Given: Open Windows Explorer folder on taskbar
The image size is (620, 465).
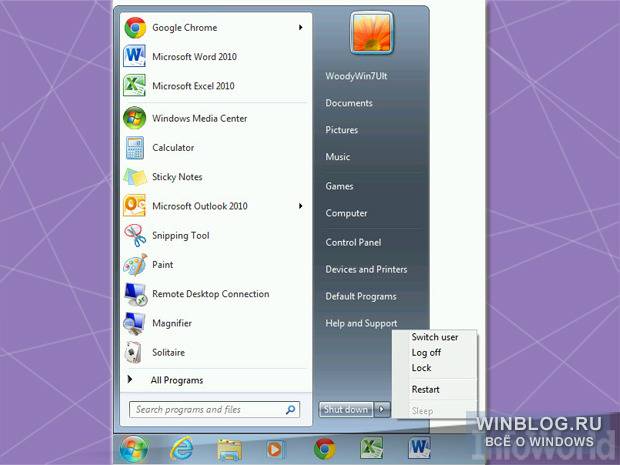Looking at the screenshot, I should (x=229, y=450).
